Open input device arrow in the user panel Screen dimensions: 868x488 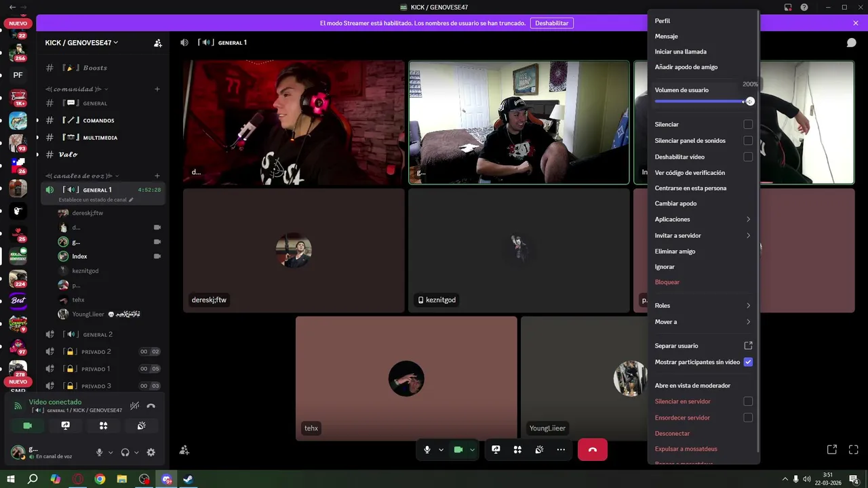tap(111, 452)
